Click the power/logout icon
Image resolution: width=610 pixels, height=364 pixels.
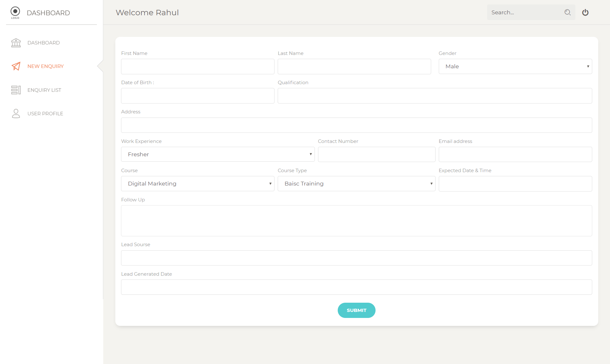pyautogui.click(x=585, y=12)
